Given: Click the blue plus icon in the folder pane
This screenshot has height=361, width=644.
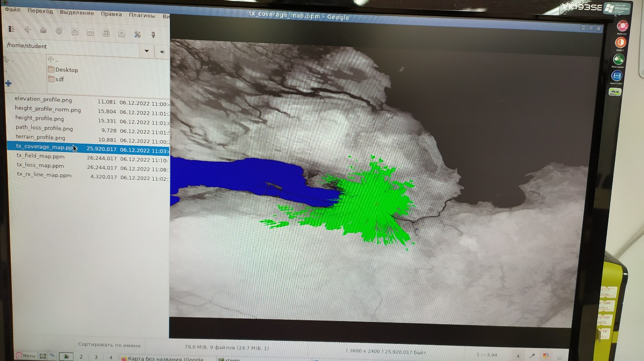Looking at the screenshot, I should [8, 83].
